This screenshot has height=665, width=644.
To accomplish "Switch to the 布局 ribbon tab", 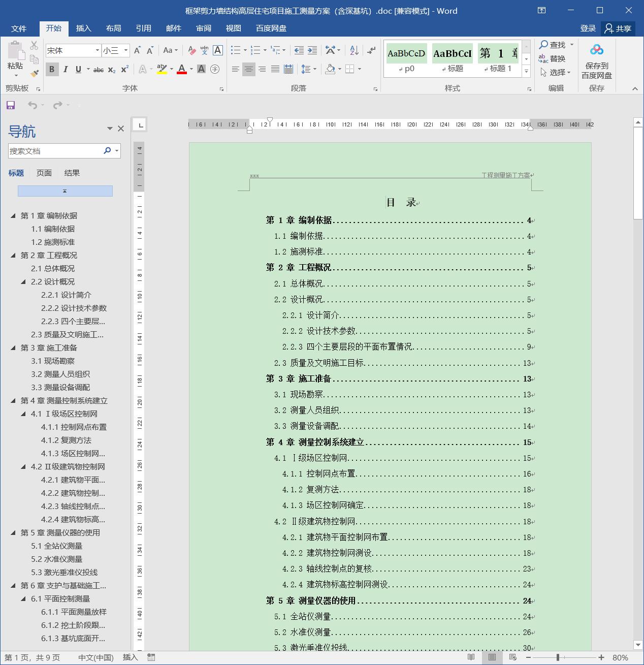I will coord(113,28).
